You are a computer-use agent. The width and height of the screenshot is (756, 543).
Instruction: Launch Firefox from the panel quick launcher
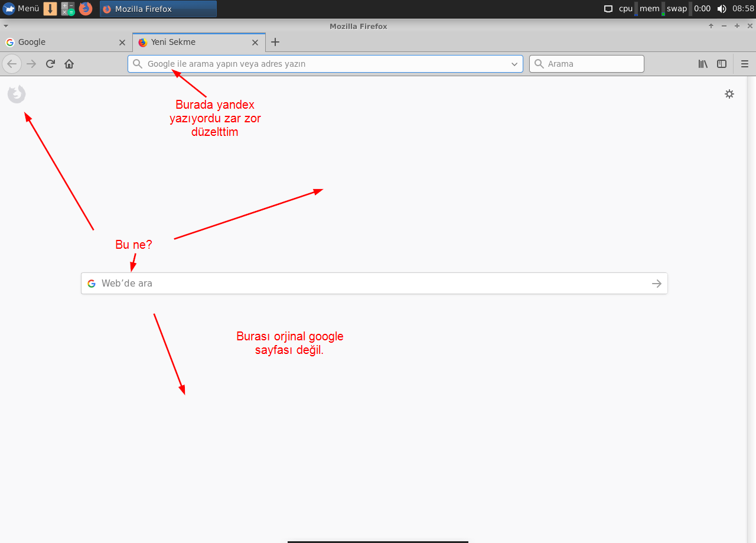click(x=86, y=8)
